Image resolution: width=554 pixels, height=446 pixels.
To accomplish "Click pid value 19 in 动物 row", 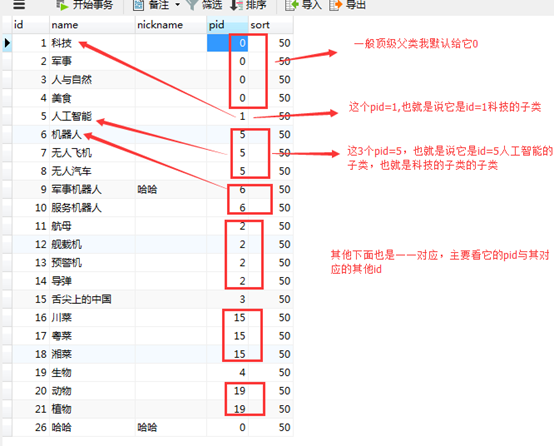I will pyautogui.click(x=239, y=391).
